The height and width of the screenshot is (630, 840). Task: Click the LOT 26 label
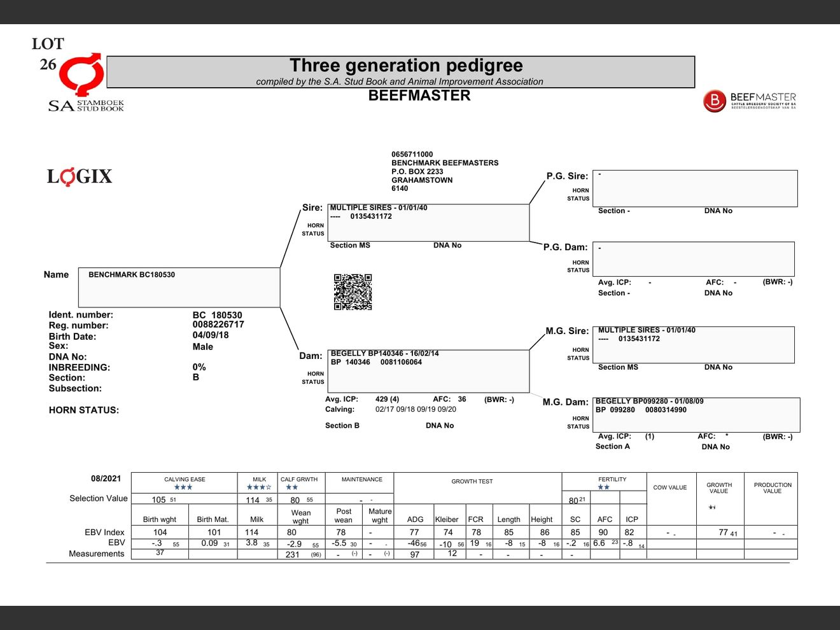pos(48,54)
